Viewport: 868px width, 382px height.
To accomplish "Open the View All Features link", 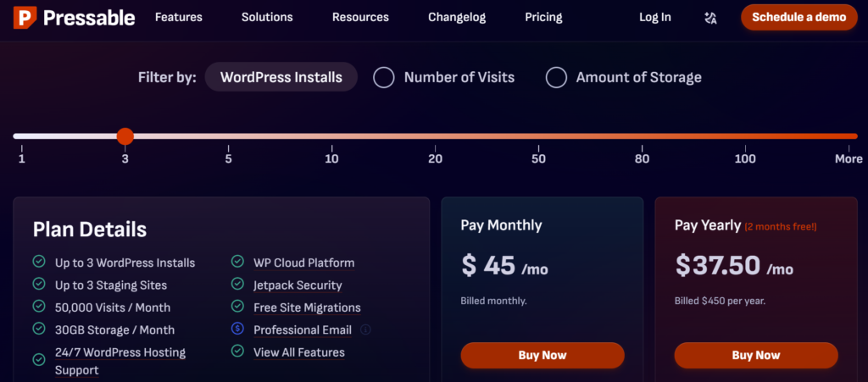I will tap(299, 352).
